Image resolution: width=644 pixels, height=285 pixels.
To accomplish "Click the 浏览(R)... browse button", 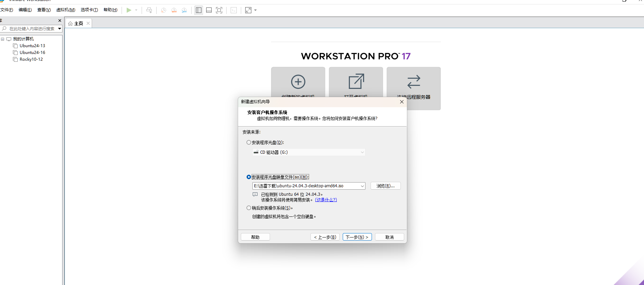I will click(386, 186).
